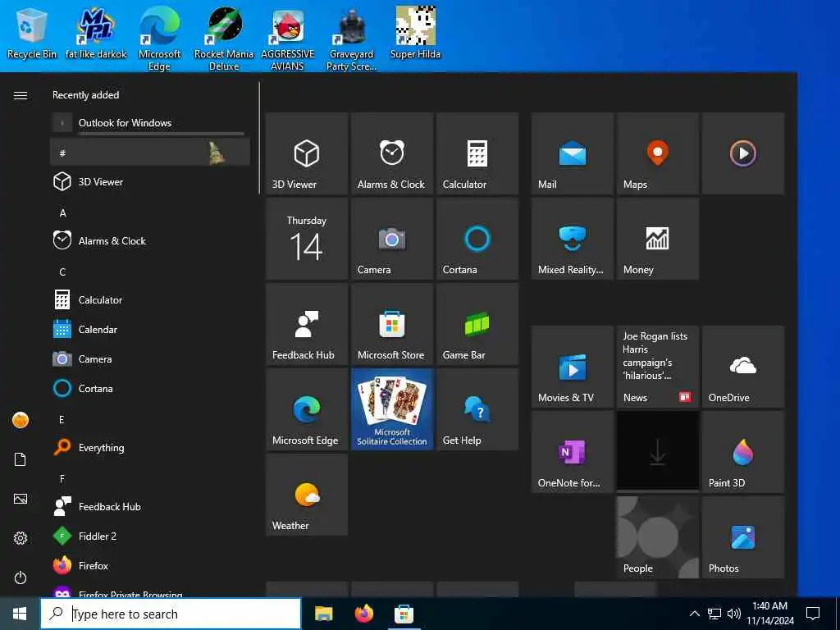Open Pictures from the Start sidebar
This screenshot has height=630, width=840.
click(x=21, y=499)
